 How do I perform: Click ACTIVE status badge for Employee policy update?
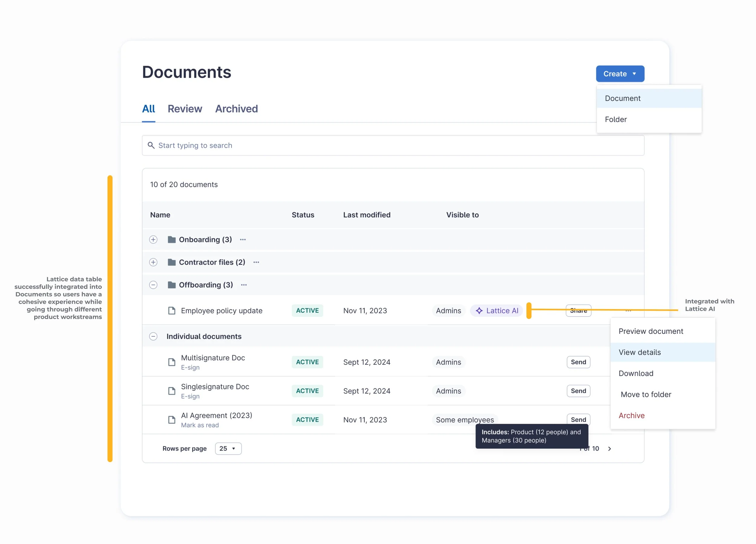click(x=307, y=311)
